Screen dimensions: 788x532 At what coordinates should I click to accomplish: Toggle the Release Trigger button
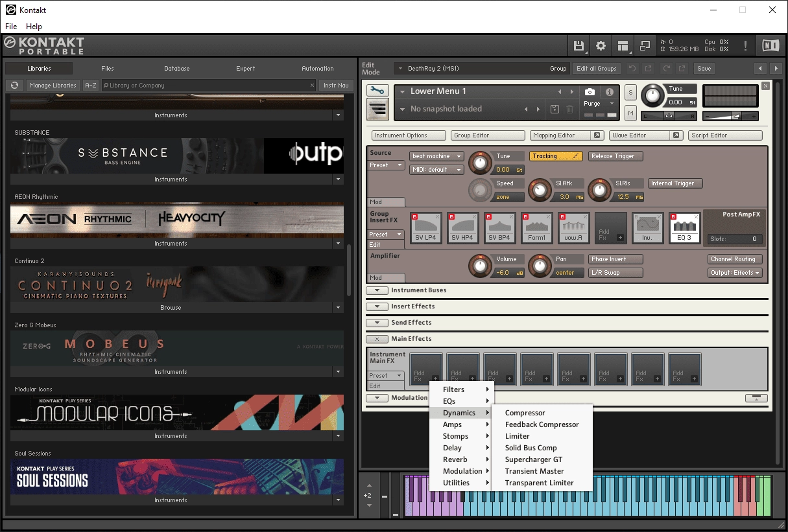615,156
